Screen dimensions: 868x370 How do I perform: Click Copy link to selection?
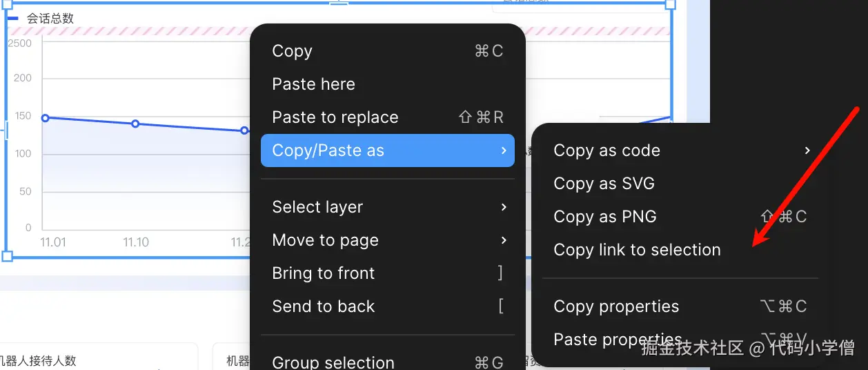click(637, 250)
